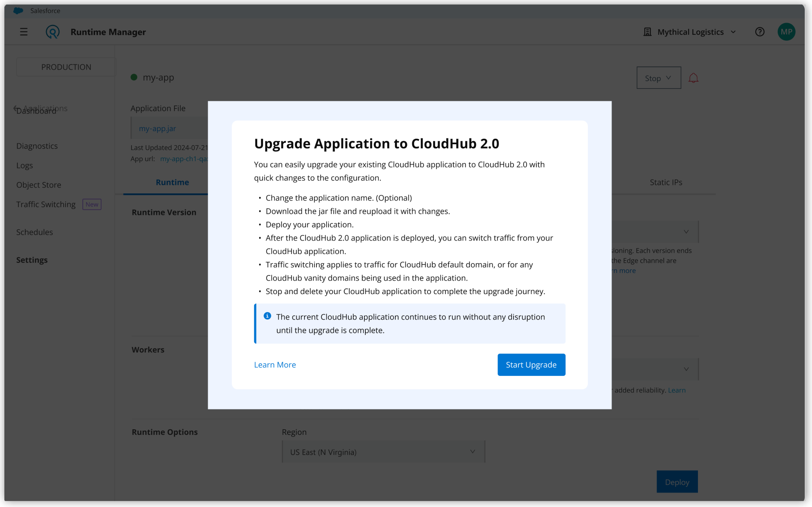The height and width of the screenshot is (507, 812).
Task: Click the Deploy button
Action: 677,481
